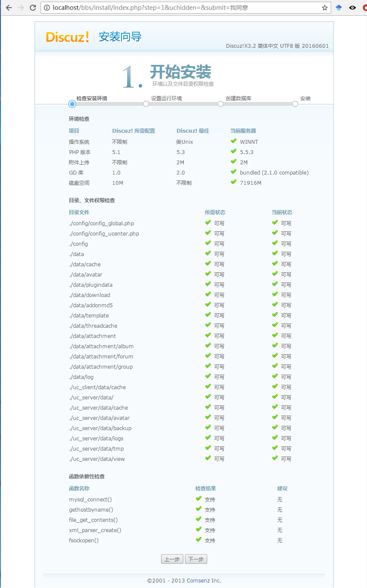Click the 上一步 button
Screen dimensions: 367x588
click(x=172, y=559)
